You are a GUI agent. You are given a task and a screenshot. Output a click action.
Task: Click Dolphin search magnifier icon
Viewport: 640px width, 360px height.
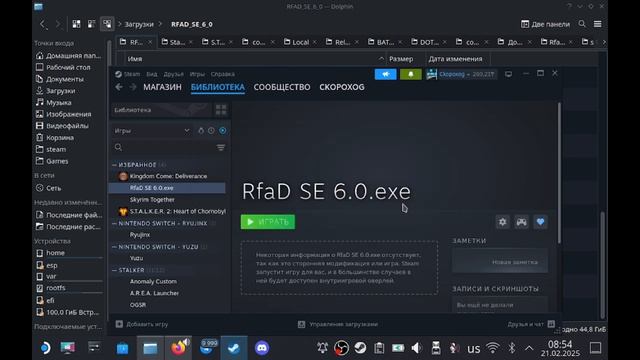pos(582,24)
